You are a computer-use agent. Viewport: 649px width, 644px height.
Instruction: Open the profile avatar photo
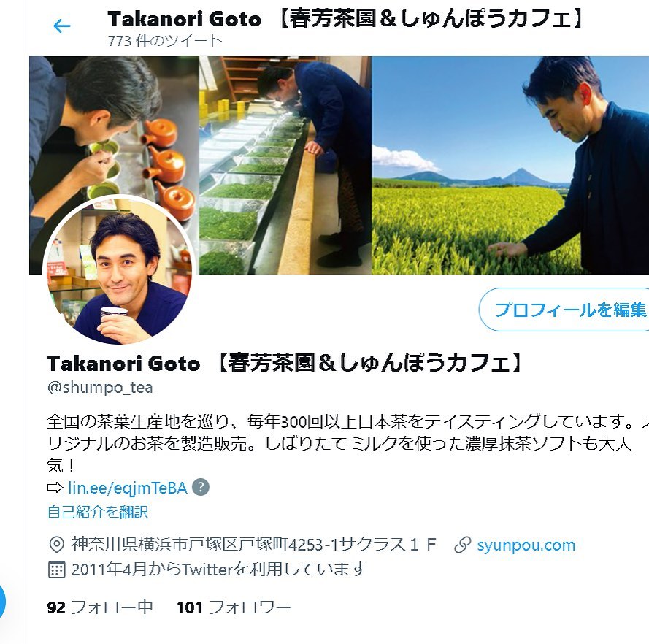pyautogui.click(x=118, y=269)
